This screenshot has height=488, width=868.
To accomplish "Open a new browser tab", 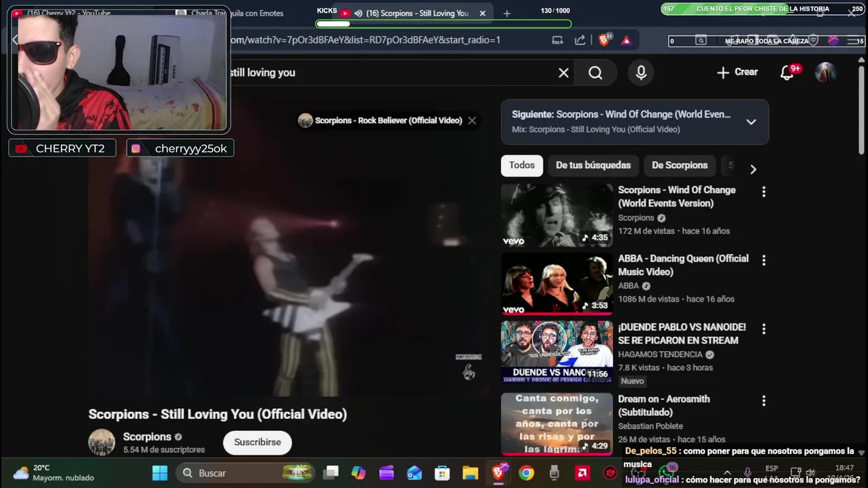I will coord(507,14).
